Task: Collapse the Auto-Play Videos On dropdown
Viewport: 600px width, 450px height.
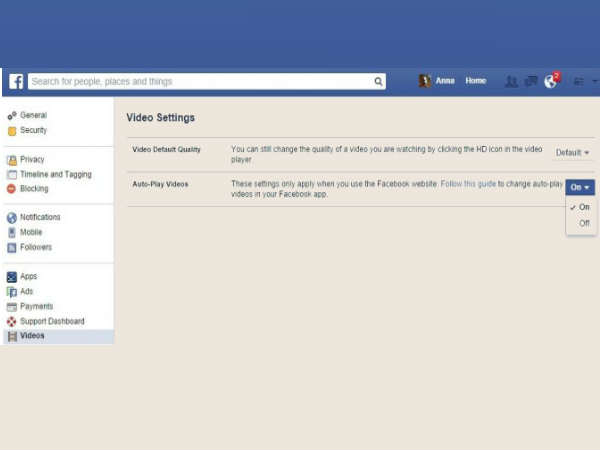Action: [x=580, y=187]
